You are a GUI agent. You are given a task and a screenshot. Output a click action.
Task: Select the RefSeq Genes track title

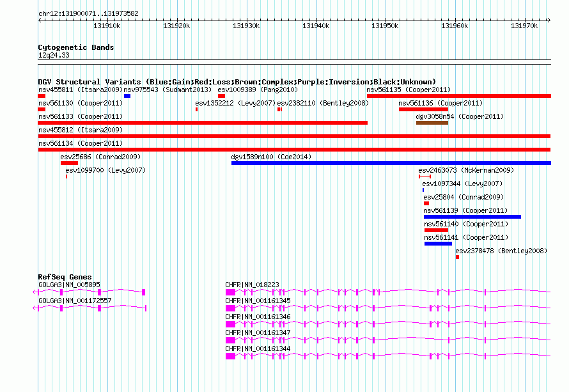click(x=65, y=277)
